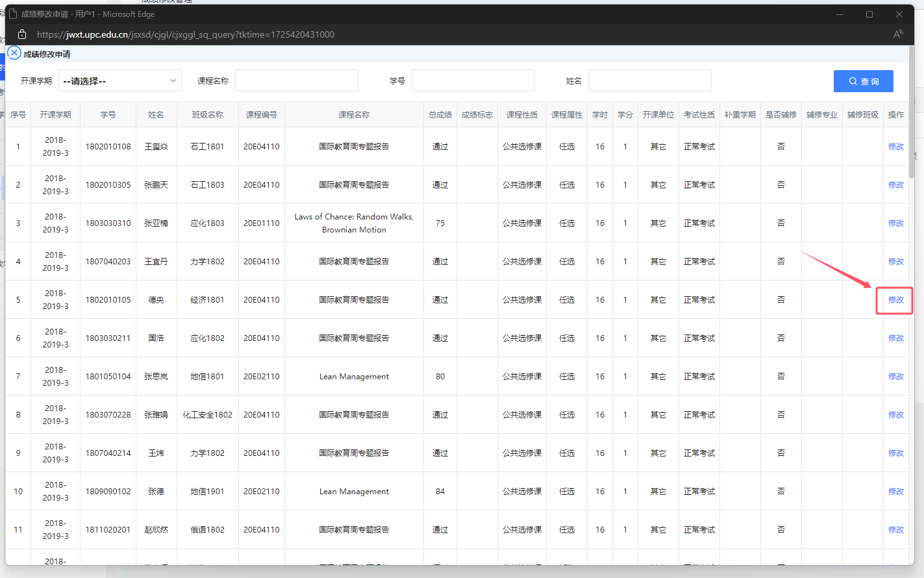Click the Read Aloud icon in address bar
Screen dimensions: 924x578
click(898, 34)
